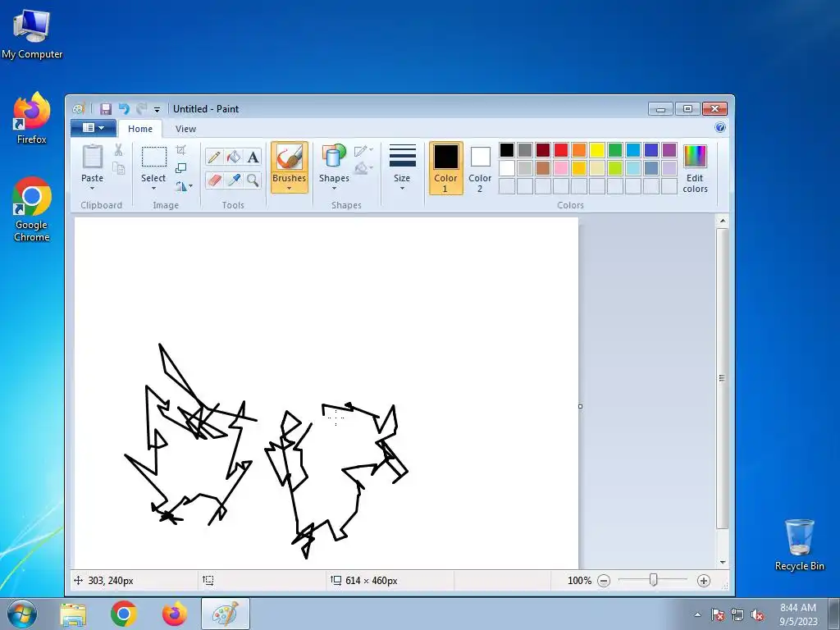
Task: Pick the green color swatch
Action: [615, 150]
